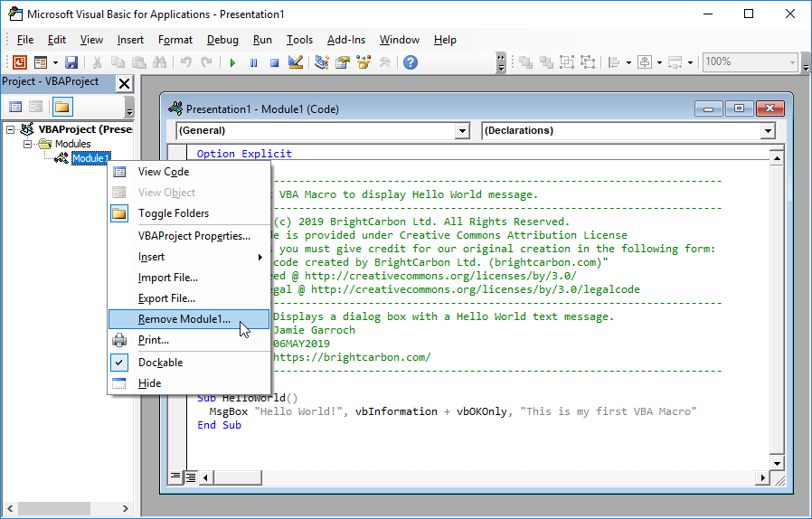The width and height of the screenshot is (812, 519).
Task: Open the (Declarations) procedure dropdown
Action: coord(768,131)
